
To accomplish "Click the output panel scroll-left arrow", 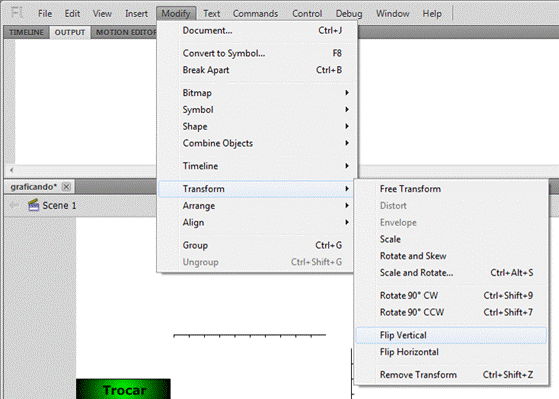I will (12, 170).
